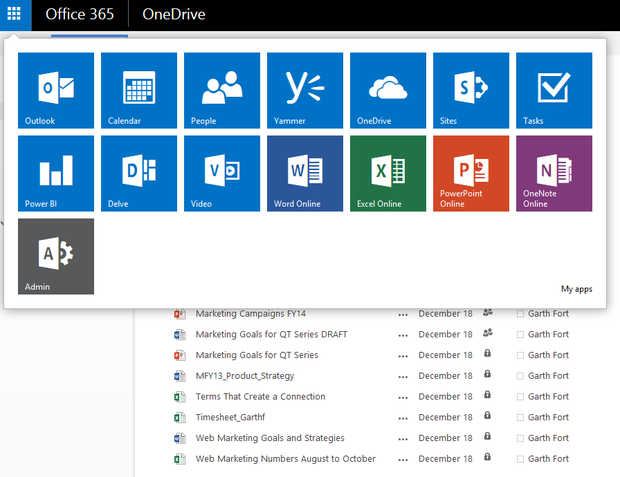This screenshot has height=477, width=620.
Task: Click lock icon for Web Marketing Numbers
Action: tap(488, 457)
